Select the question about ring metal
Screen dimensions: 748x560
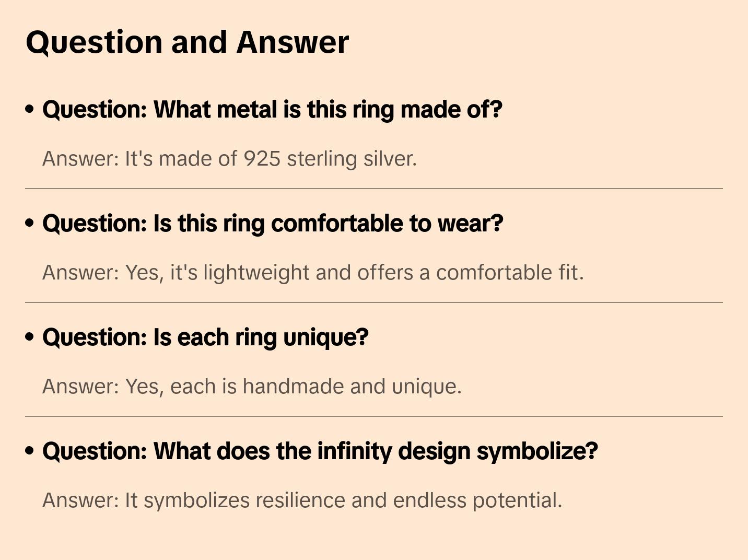(272, 110)
